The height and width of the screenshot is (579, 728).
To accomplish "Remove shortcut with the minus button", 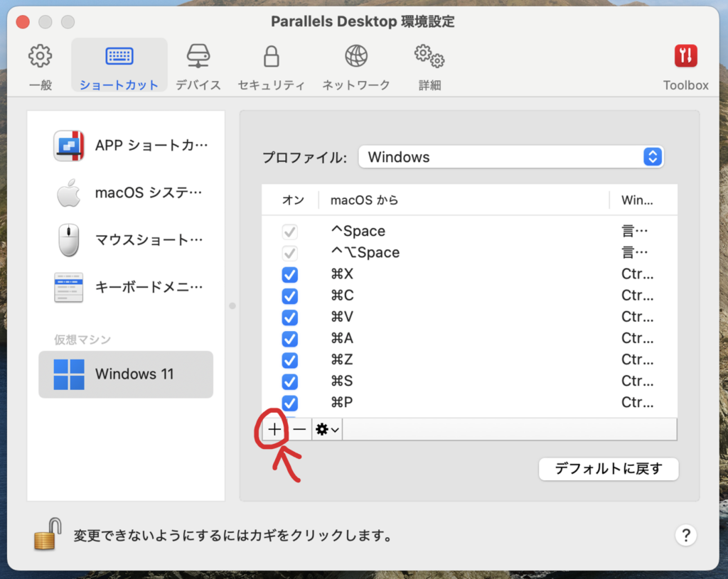I will click(299, 429).
